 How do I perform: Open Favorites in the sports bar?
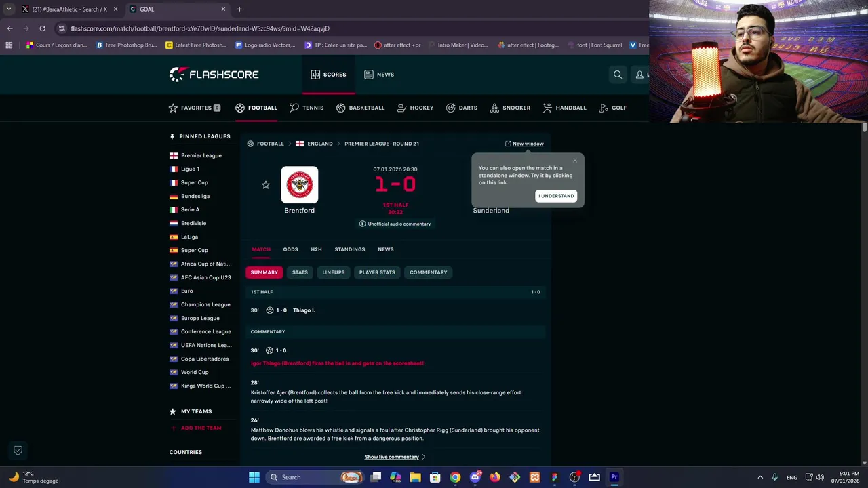(195, 108)
